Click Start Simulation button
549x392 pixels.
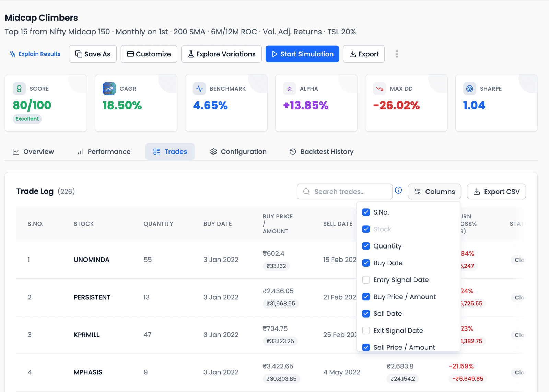pyautogui.click(x=302, y=54)
